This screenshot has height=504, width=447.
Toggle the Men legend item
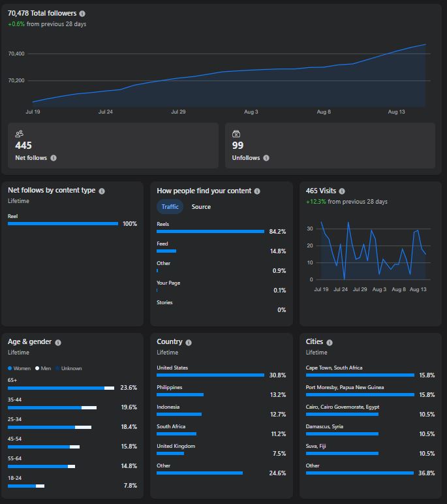[43, 368]
